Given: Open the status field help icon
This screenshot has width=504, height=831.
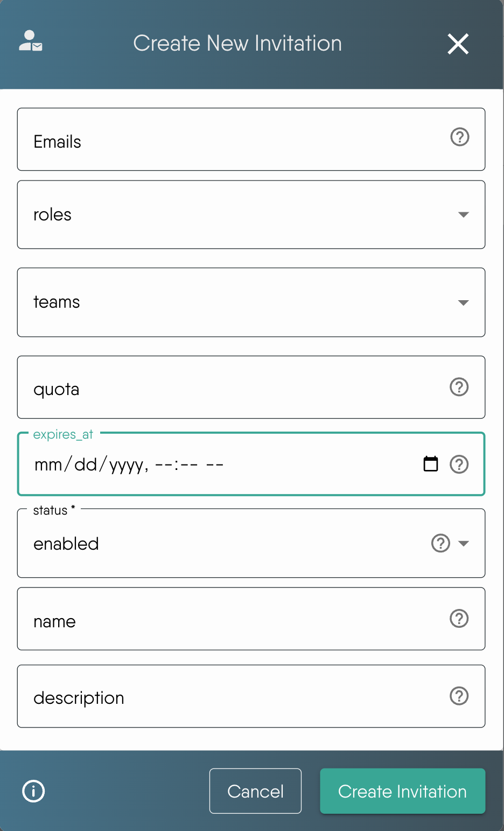Looking at the screenshot, I should click(x=439, y=543).
